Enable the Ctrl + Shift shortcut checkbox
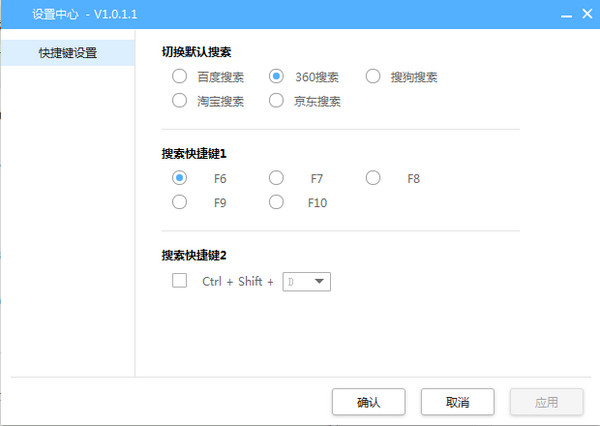Viewport: 600px width, 426px height. pyautogui.click(x=180, y=281)
